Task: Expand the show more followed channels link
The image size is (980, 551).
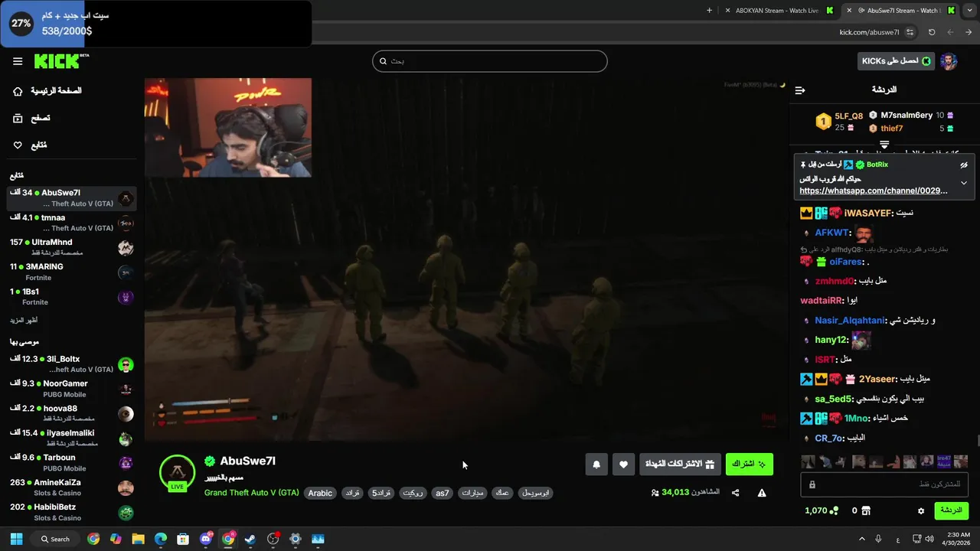Action: click(x=24, y=320)
